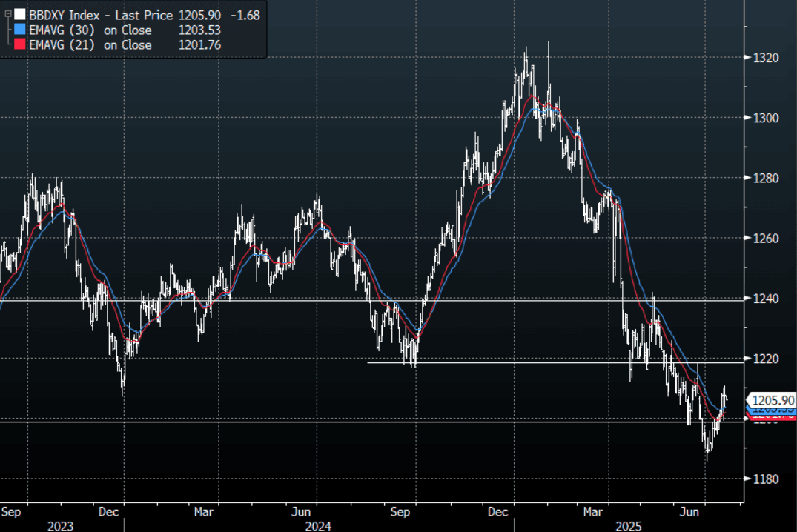Select EMAVG (21) on Close legend entry

(x=90, y=45)
